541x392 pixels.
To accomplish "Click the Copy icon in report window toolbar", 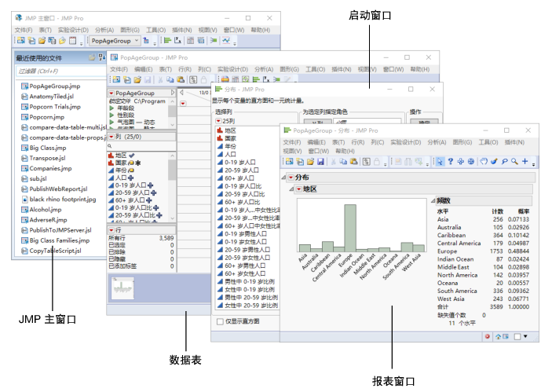I will 343,162.
